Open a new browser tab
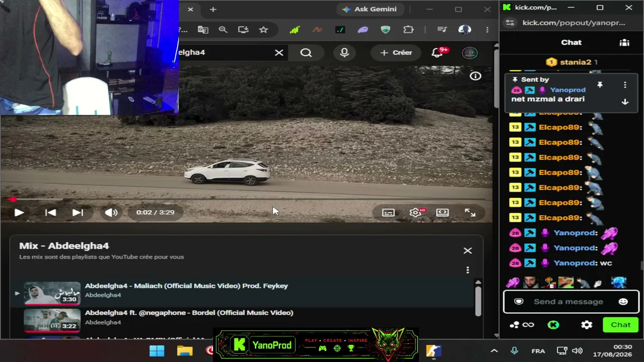This screenshot has width=644, height=362. (x=213, y=9)
